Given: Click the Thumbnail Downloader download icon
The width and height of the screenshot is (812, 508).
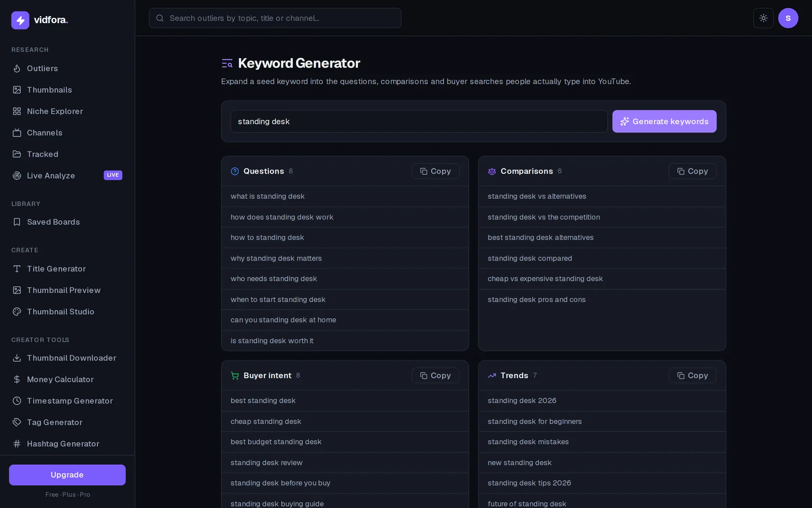Looking at the screenshot, I should [17, 358].
